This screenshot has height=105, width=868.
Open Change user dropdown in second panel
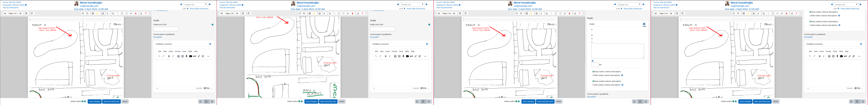[x=412, y=4]
